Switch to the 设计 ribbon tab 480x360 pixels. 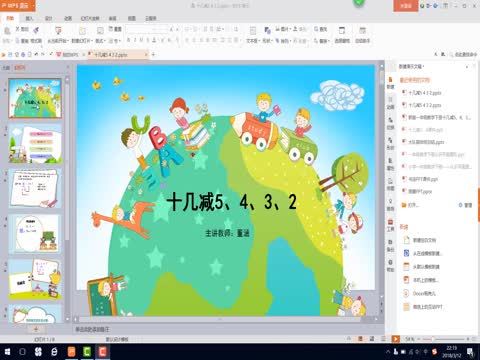point(49,18)
